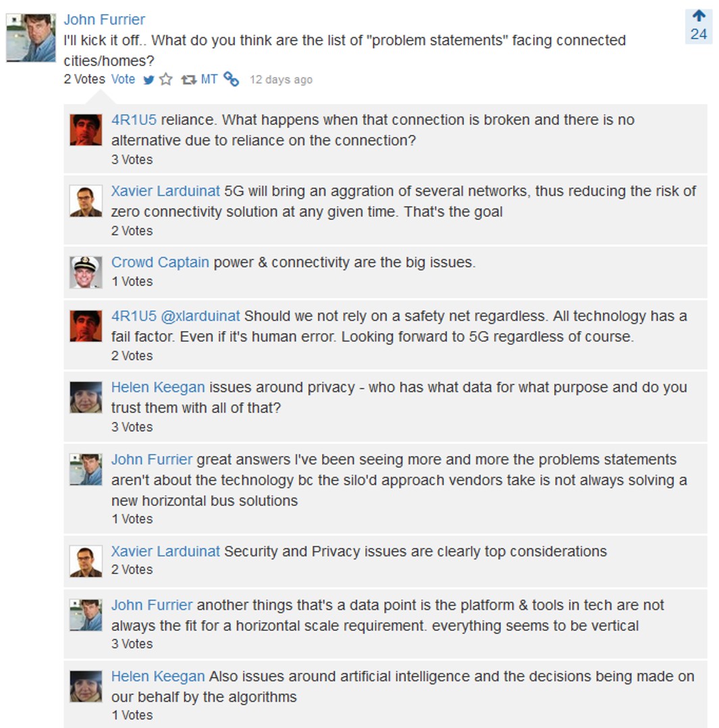Click the Vote link under John's post
This screenshot has width=719, height=728.
coord(123,80)
